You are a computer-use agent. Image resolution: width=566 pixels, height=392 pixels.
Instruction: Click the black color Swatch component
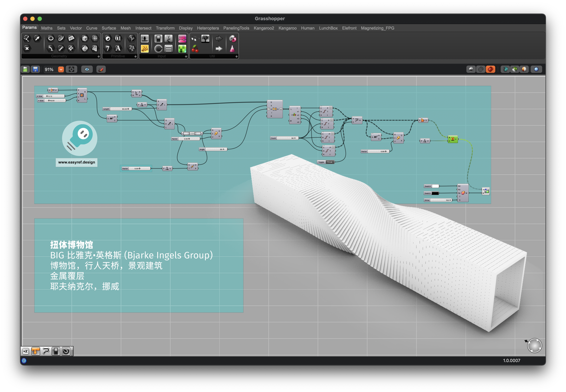pyautogui.click(x=435, y=193)
